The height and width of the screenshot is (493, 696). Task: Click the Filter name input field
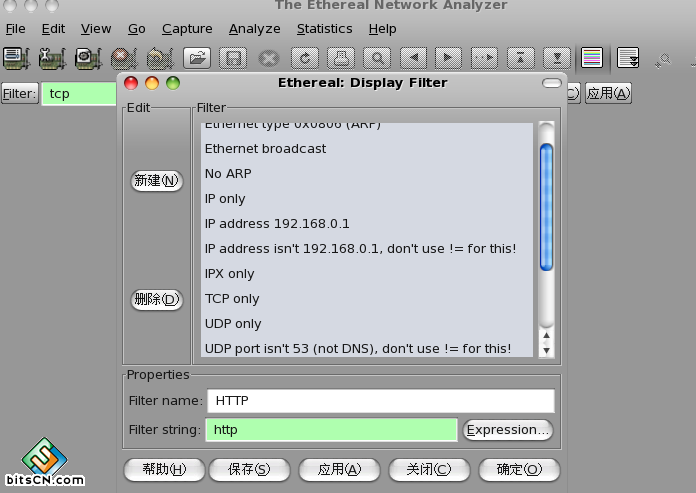[380, 401]
